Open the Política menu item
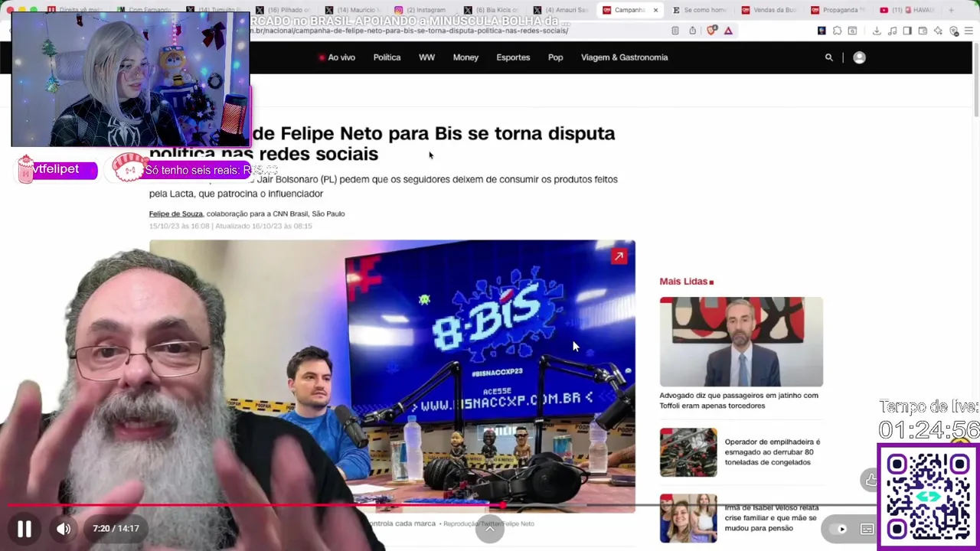This screenshot has height=551, width=980. pyautogui.click(x=387, y=57)
